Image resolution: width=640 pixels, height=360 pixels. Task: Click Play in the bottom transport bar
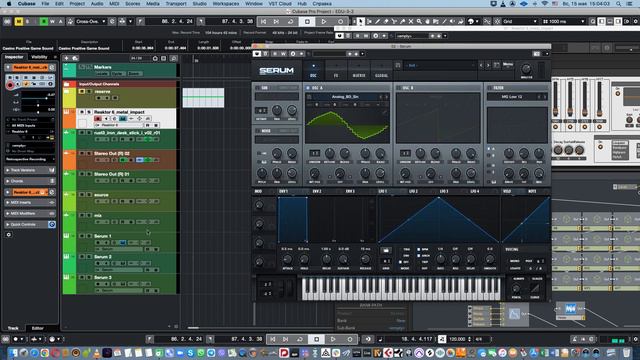(333, 339)
